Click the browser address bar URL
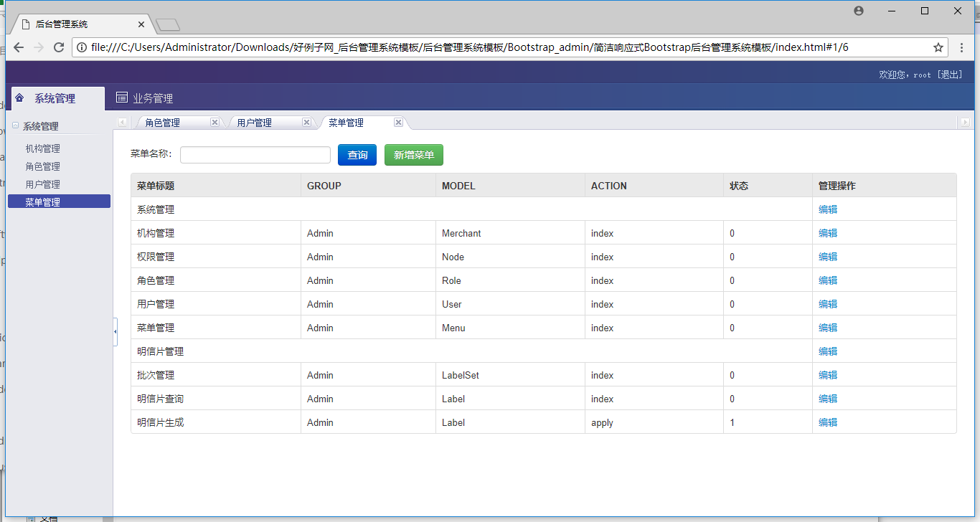 coord(470,47)
